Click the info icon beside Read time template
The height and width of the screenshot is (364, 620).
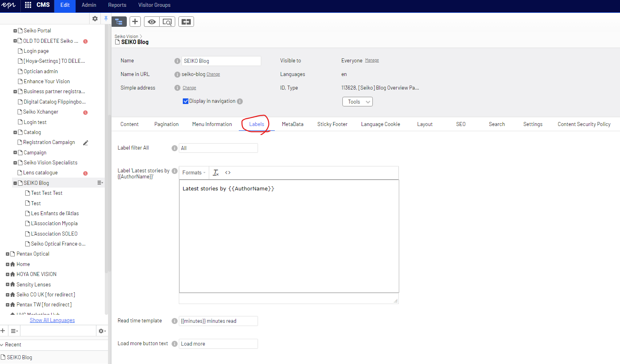[x=174, y=321]
